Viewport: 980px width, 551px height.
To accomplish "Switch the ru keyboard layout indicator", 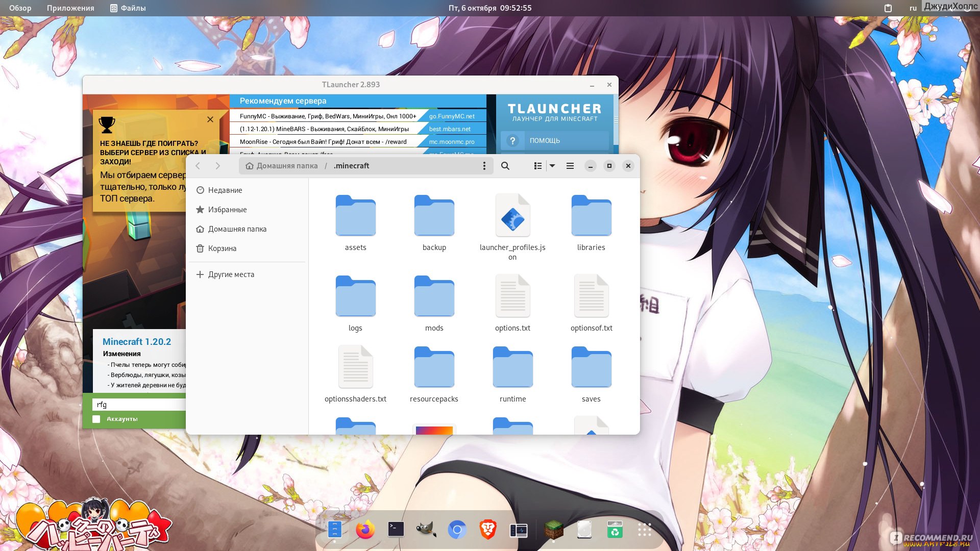I will click(913, 8).
